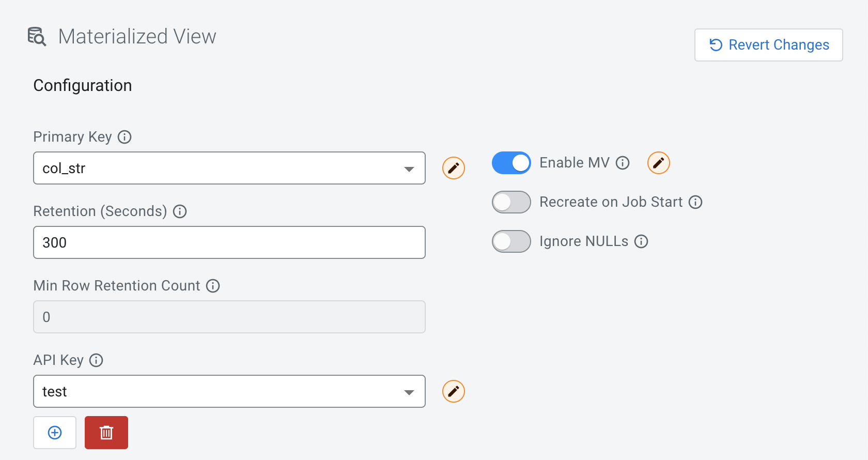Click info icon next to Min Row Retention Count
The height and width of the screenshot is (460, 868).
[x=213, y=286]
